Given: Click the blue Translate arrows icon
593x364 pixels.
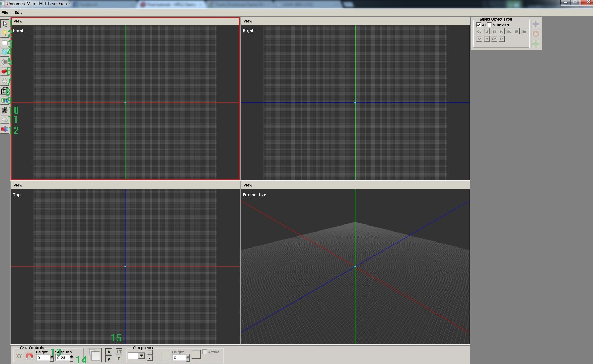Looking at the screenshot, I should 536,24.
